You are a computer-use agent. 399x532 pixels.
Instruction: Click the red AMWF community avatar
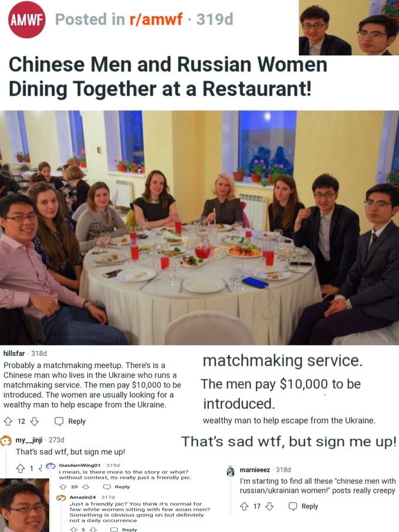point(26,20)
